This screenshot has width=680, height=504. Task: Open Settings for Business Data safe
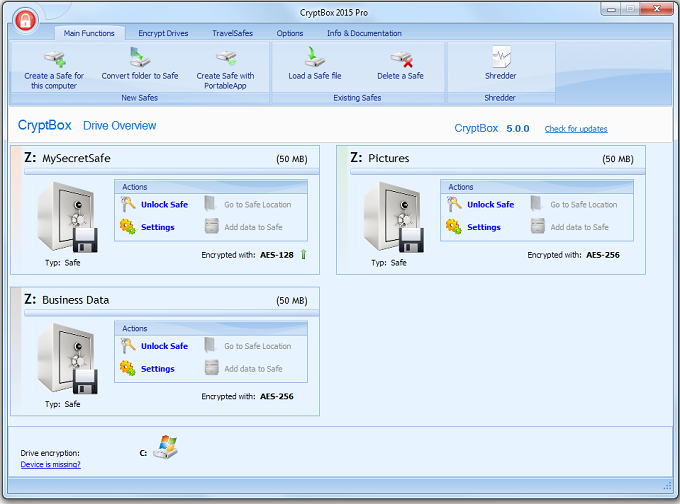[x=157, y=369]
